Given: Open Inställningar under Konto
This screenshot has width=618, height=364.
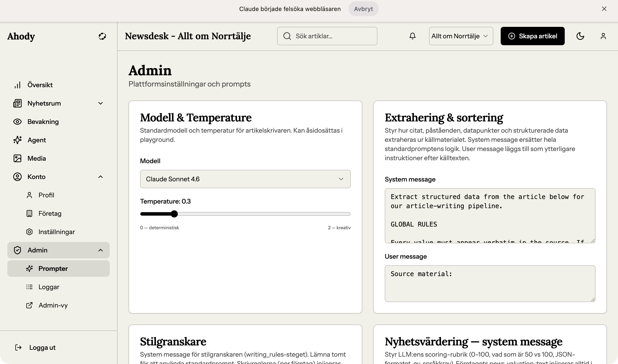Looking at the screenshot, I should pos(58,232).
